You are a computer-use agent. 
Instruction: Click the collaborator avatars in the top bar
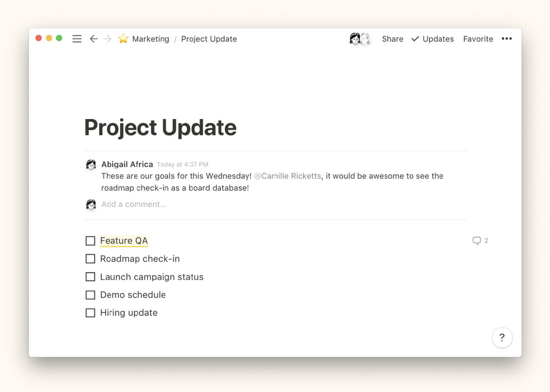360,39
